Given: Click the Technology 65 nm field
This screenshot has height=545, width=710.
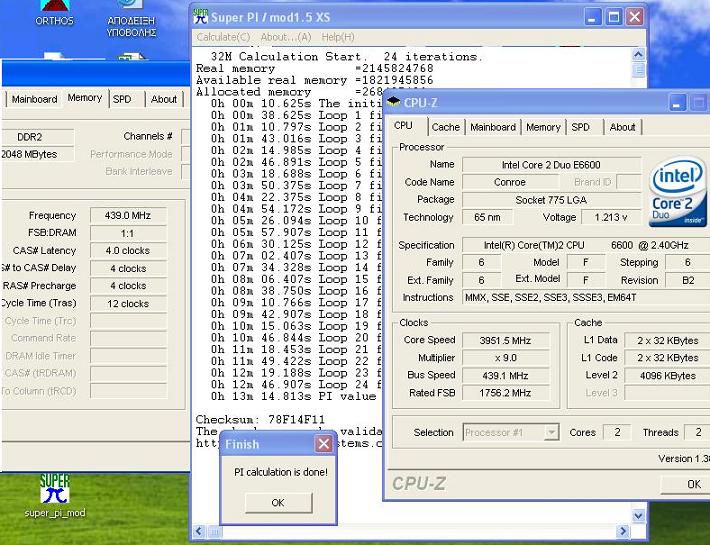Looking at the screenshot, I should (x=487, y=217).
